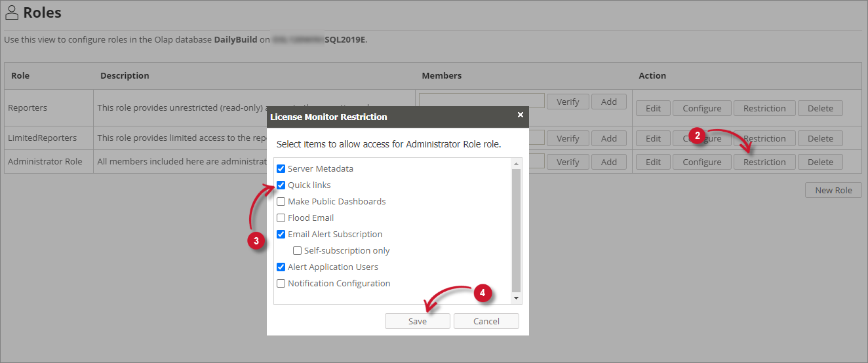The image size is (868, 363).
Task: Cancel the restriction dialog
Action: (x=486, y=321)
